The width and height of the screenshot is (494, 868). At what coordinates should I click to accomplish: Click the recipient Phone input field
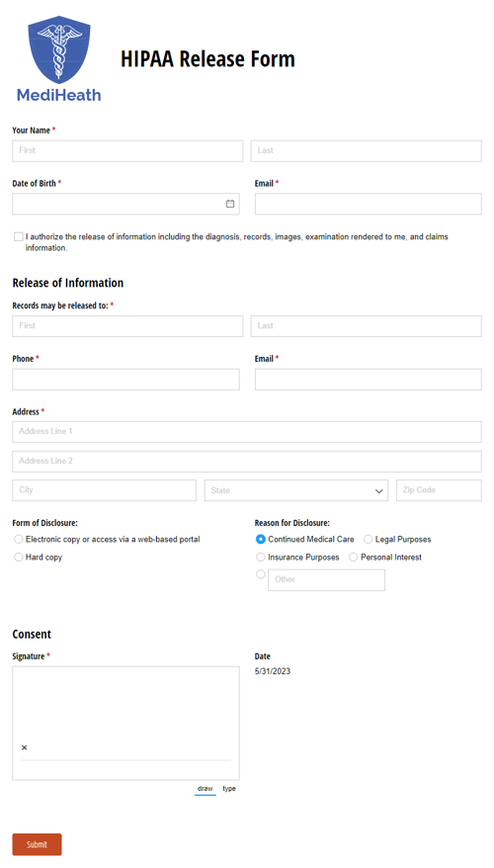point(126,380)
